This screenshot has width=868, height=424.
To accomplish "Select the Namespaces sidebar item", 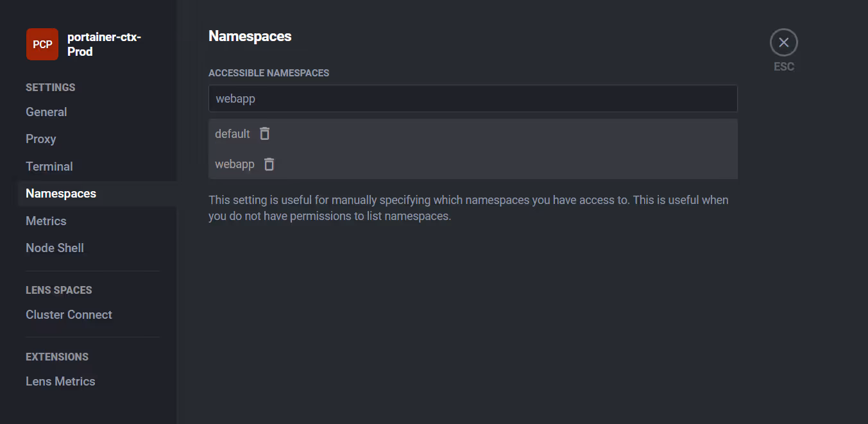I will tap(61, 193).
